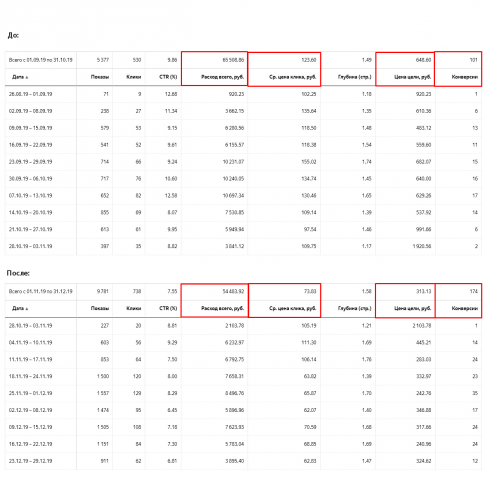Screen dimensions: 486x480
Task: Sort the После table by Клики column
Action: (134, 308)
